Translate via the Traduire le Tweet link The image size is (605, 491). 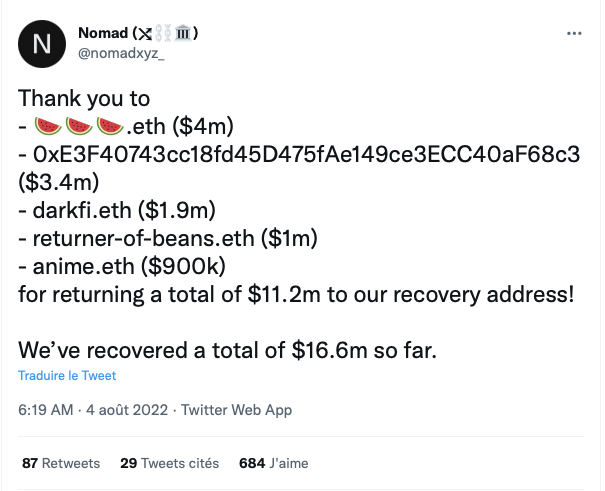pos(67,376)
